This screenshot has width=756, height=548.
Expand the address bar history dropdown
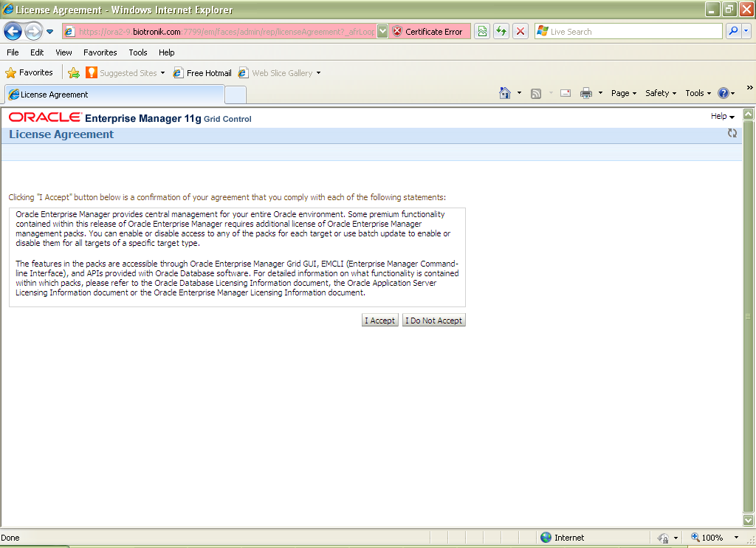pyautogui.click(x=382, y=32)
